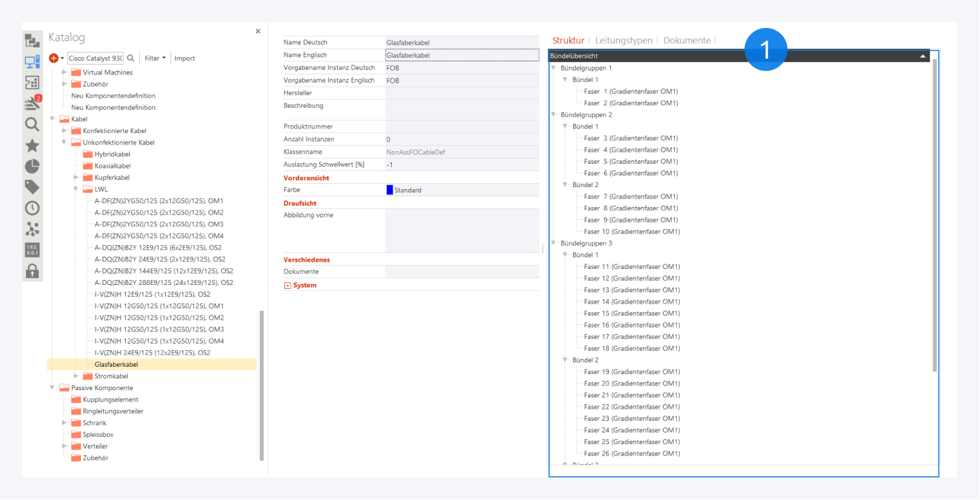The image size is (980, 500).
Task: Open the clock history sidebar icon
Action: click(x=32, y=208)
